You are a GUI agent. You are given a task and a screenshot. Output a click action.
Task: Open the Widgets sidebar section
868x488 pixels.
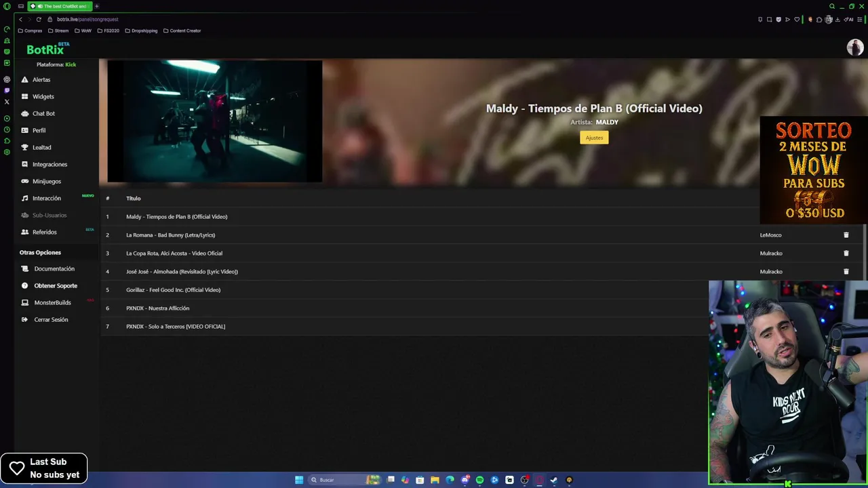coord(43,97)
